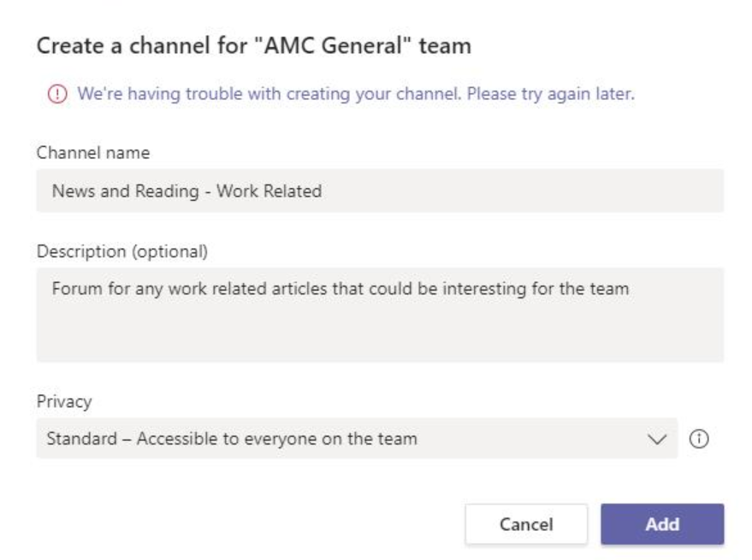
Task: Click "Work Related" text in channel name
Action: [269, 192]
